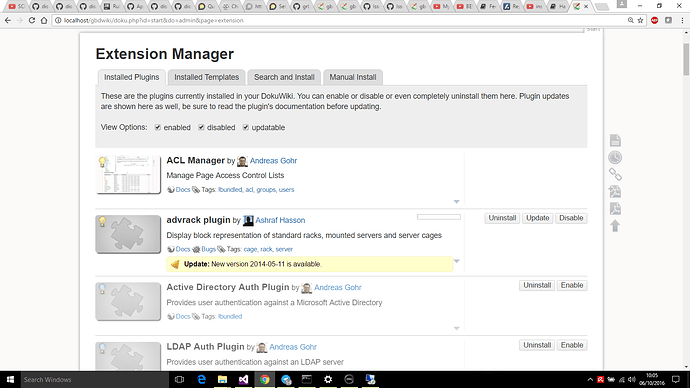Expand Active Directory Auth Plugin details arrow

point(456,329)
